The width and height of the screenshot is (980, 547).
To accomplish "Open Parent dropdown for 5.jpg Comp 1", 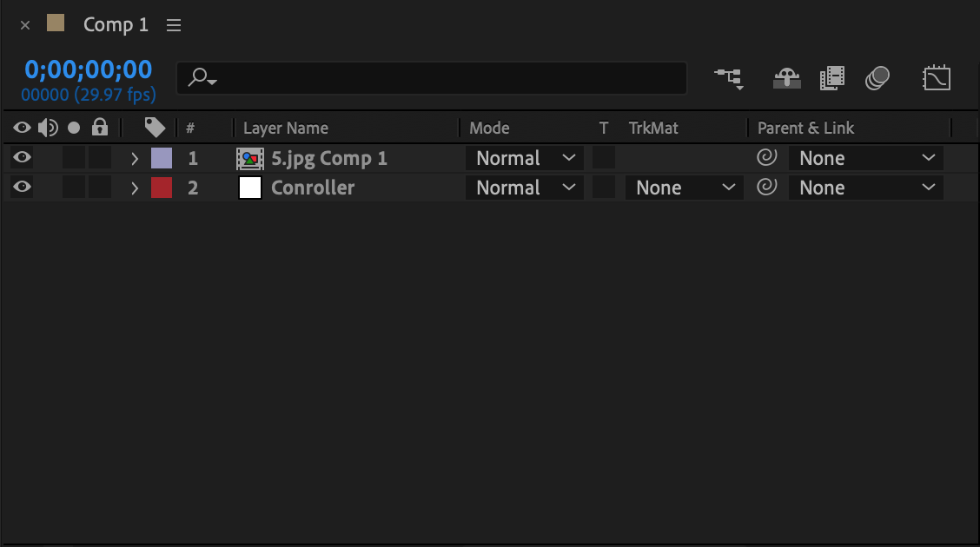I will pos(865,158).
